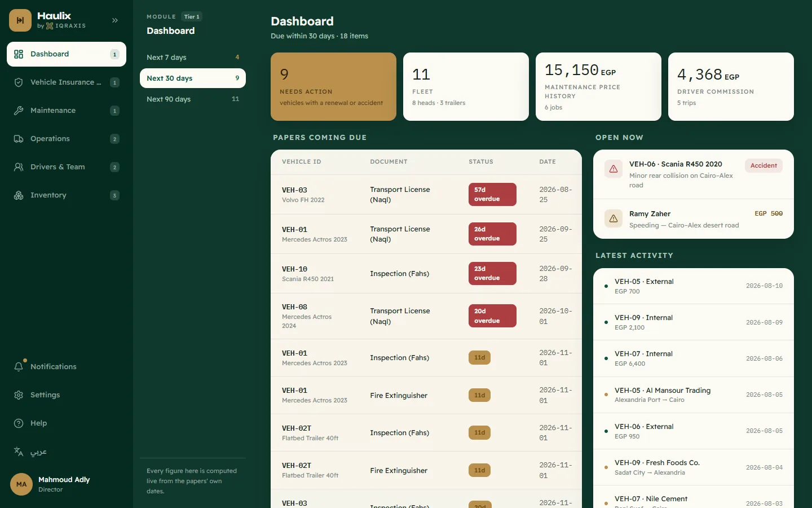Go to Drivers & Team
812x508 pixels.
67,167
